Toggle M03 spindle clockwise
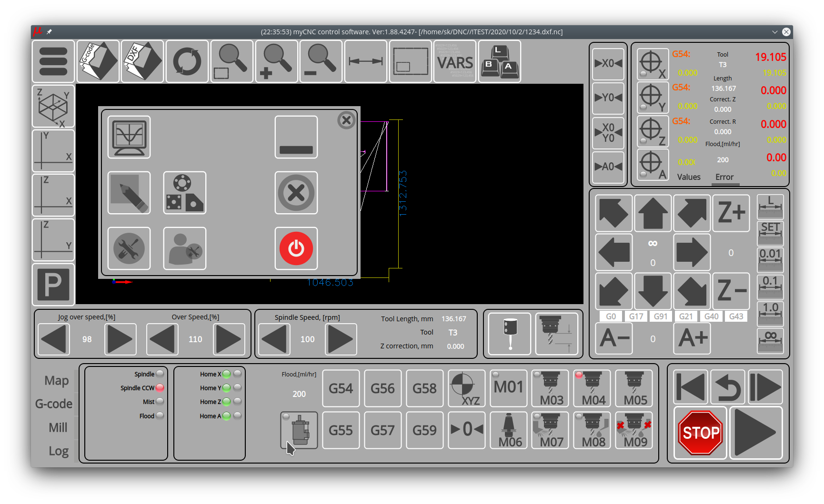Screen dimensions: 824x504 click(551, 388)
